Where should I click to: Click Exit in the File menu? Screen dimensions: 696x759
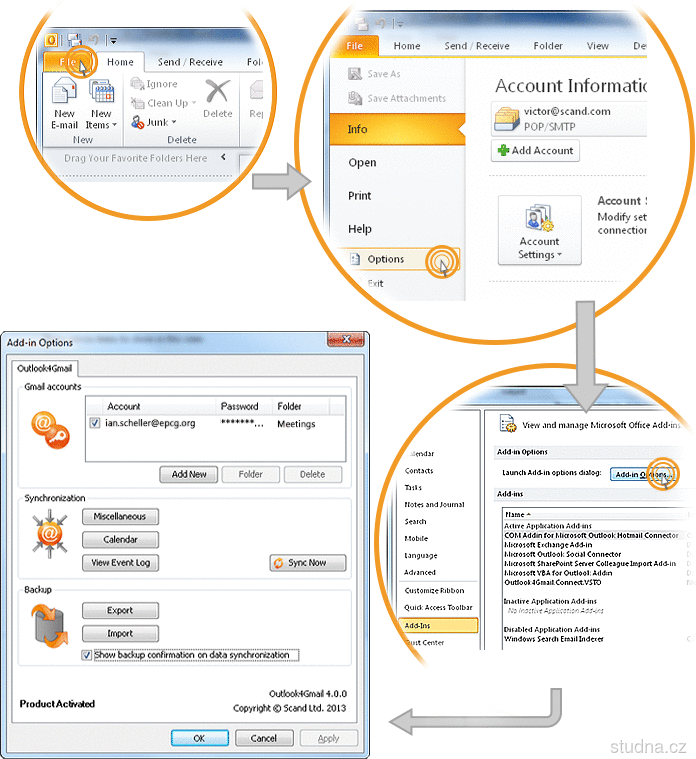(375, 284)
